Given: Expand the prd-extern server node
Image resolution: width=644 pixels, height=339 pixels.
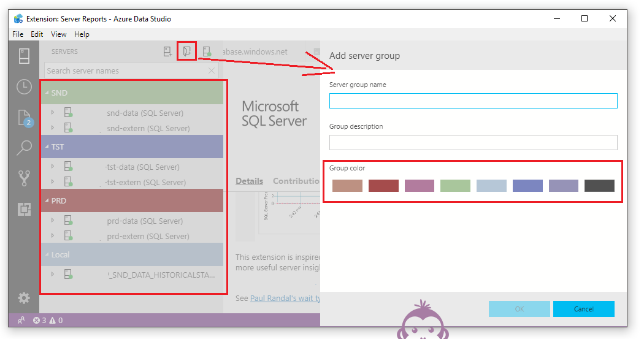Looking at the screenshot, I should point(53,235).
